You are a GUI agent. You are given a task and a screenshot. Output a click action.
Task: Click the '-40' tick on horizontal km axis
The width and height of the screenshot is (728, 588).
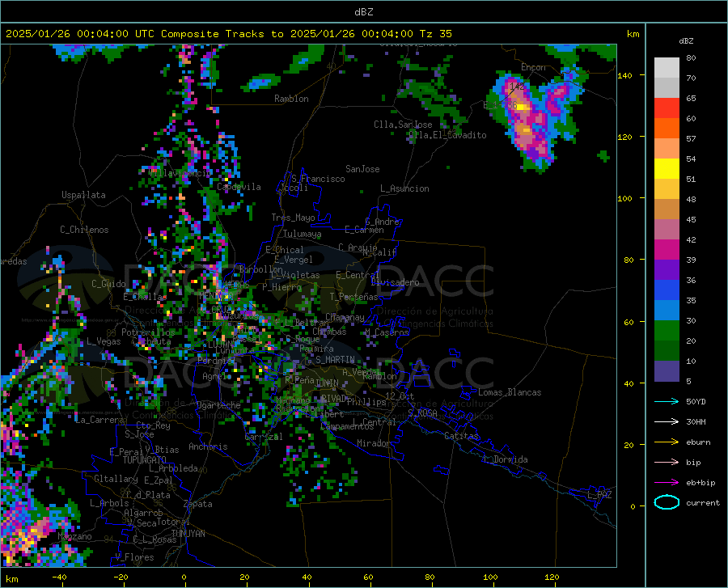click(59, 577)
